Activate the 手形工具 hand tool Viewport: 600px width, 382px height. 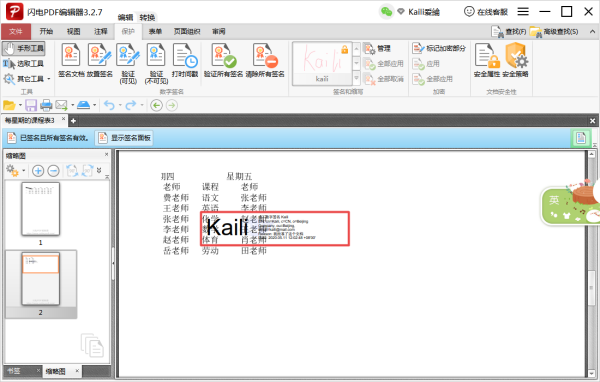(24, 48)
